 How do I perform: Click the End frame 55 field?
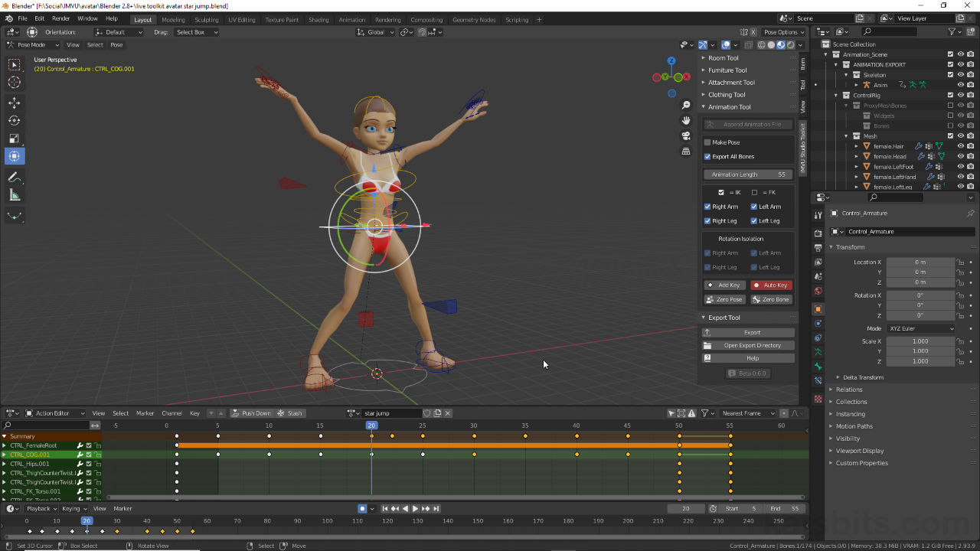coord(786,508)
